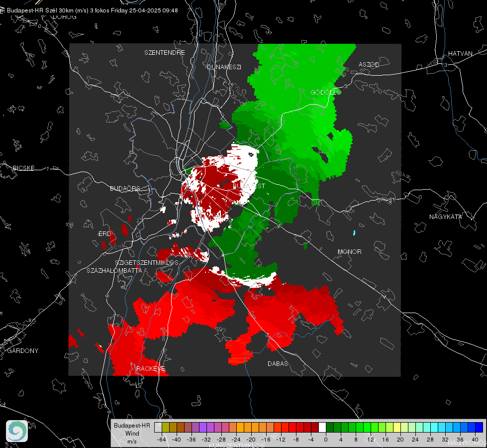Click the white zero-velocity legend swatch
Image resolution: width=487 pixels, height=448 pixels.
pos(322,427)
